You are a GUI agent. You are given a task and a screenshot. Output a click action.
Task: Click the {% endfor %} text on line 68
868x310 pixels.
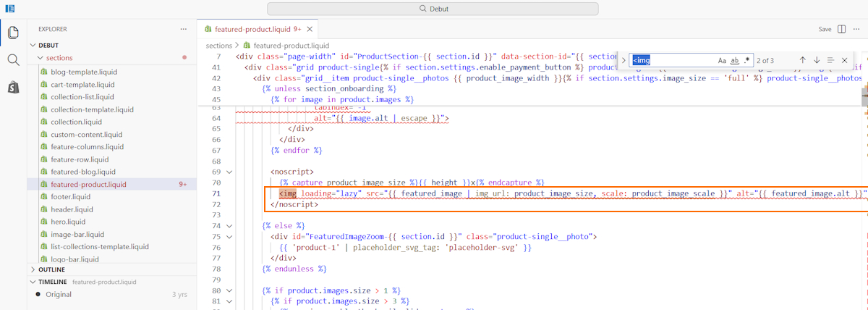coord(297,150)
